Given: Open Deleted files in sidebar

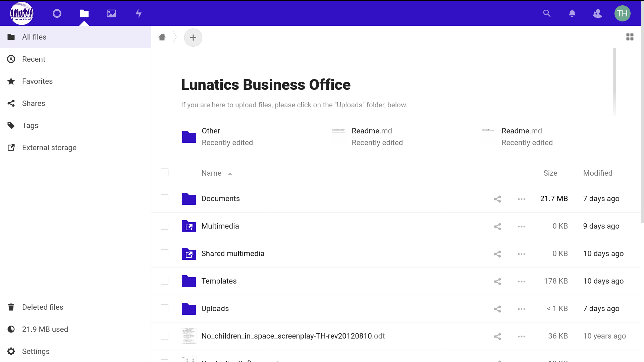Looking at the screenshot, I should pyautogui.click(x=43, y=307).
